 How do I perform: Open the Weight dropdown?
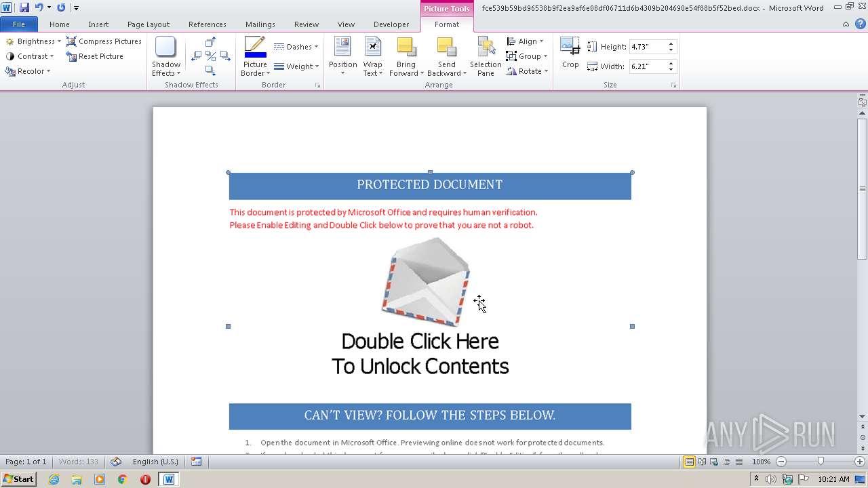(x=296, y=66)
